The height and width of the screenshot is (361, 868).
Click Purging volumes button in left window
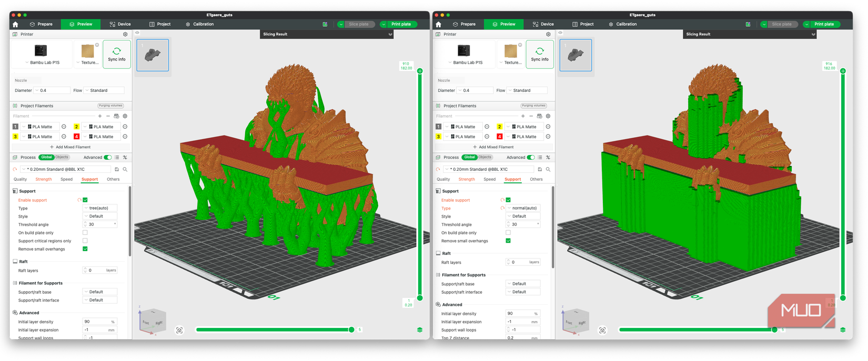[x=110, y=106]
